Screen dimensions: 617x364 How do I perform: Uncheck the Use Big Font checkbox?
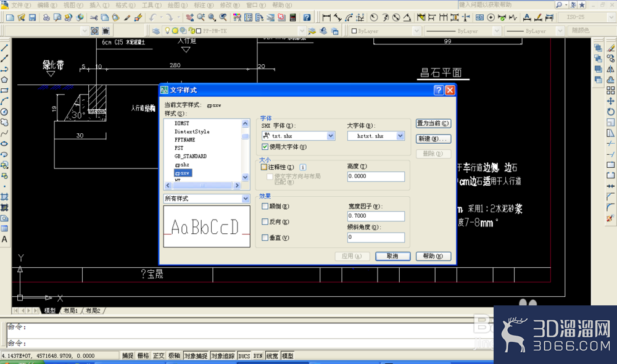click(x=265, y=147)
